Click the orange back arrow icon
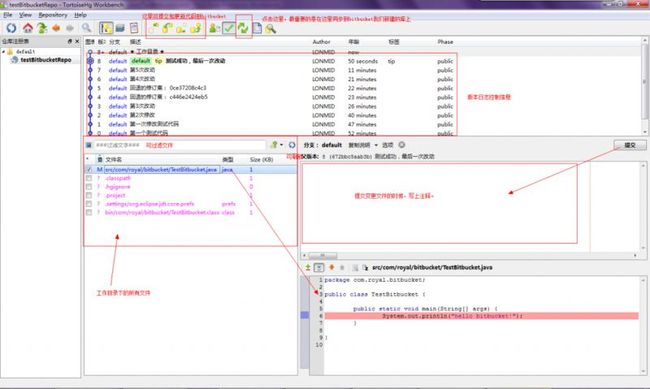Viewport: 650px width, 389px height. point(56,28)
